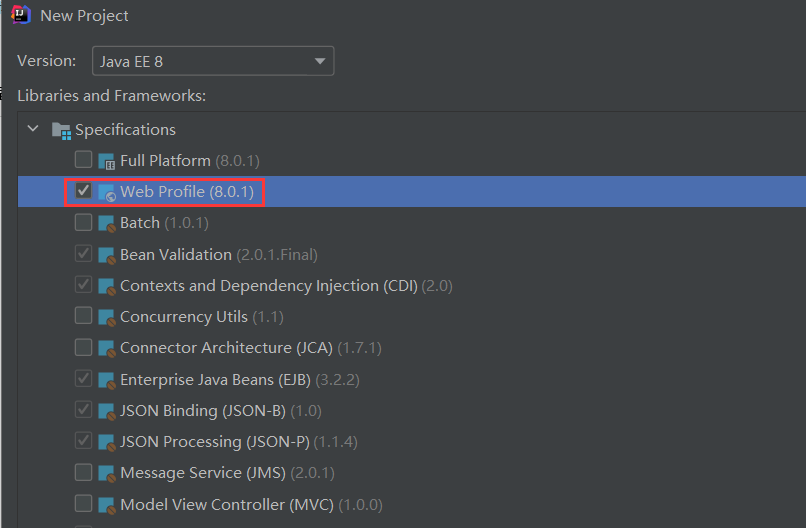The image size is (806, 528).
Task: Click the JSON Binding specification icon
Action: tap(106, 411)
